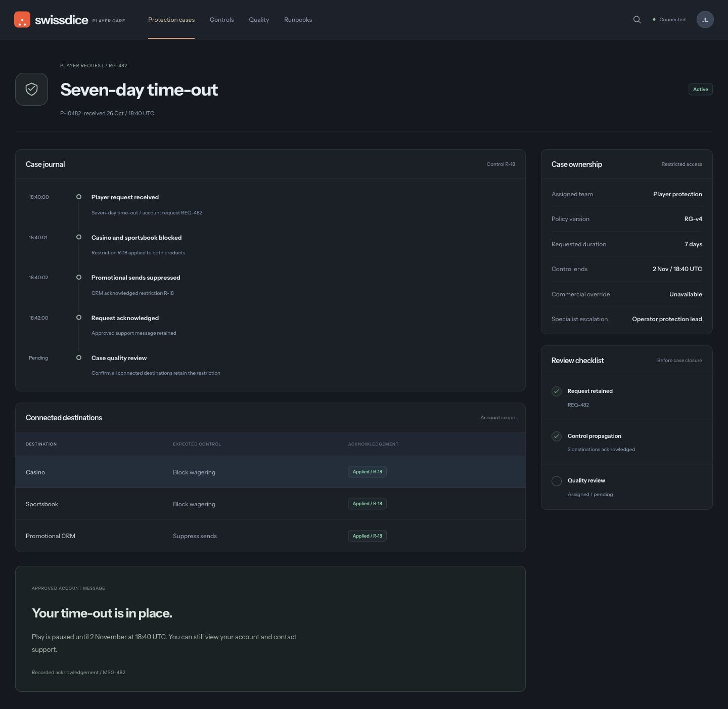The width and height of the screenshot is (728, 709).
Task: Select the Sportsbook destination row
Action: [x=270, y=504]
